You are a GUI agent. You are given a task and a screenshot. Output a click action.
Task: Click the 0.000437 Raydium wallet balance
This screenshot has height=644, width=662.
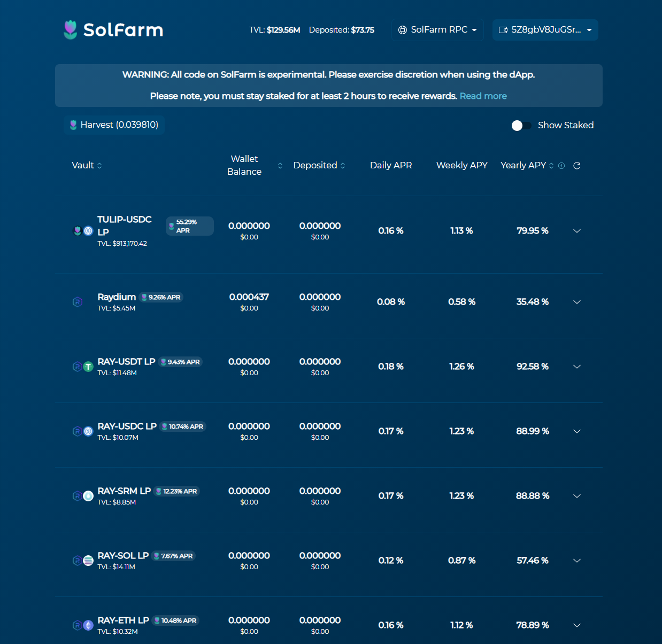(249, 297)
